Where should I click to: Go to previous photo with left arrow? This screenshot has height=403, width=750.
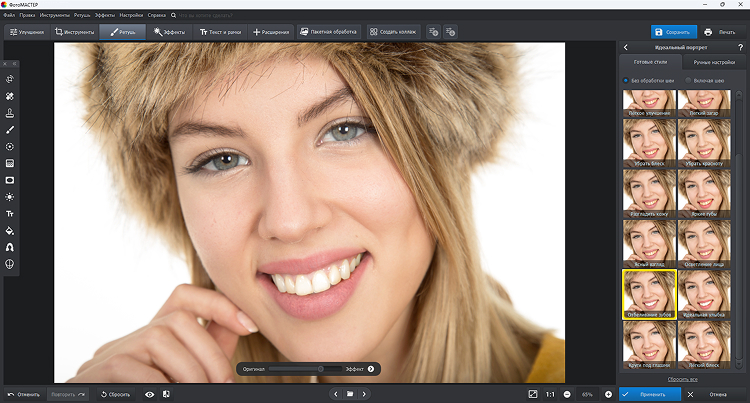pos(336,394)
